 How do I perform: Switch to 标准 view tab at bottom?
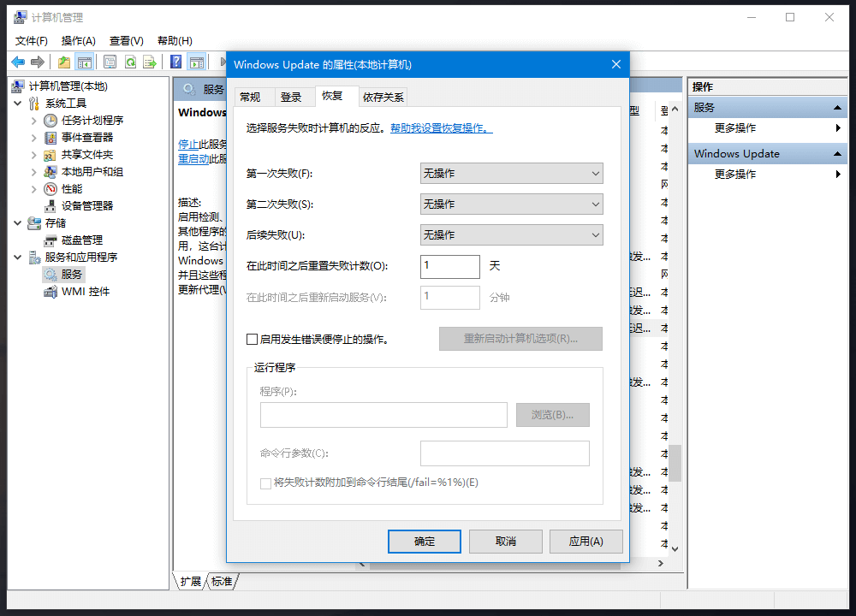click(222, 582)
